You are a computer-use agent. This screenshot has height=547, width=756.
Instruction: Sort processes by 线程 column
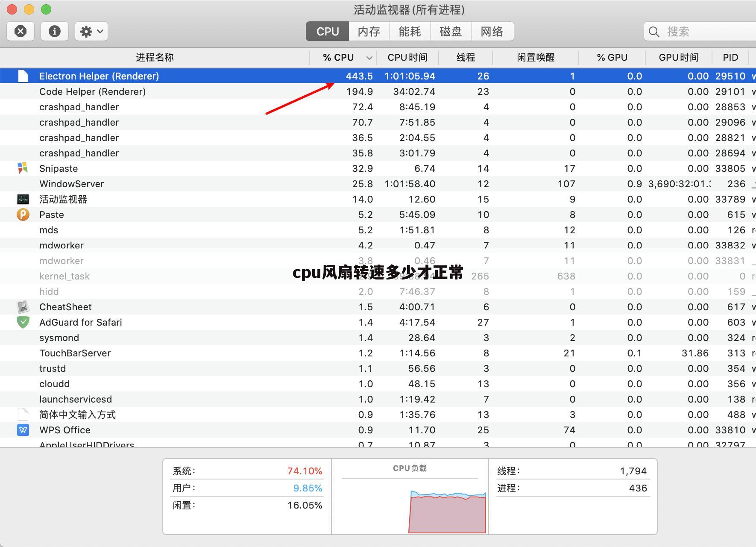click(466, 57)
